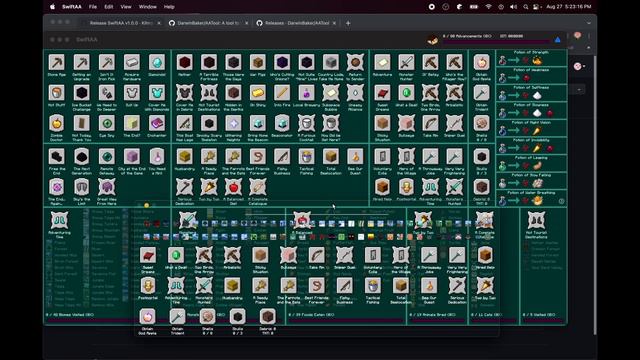Click the volume icon in menu bar
Screen dimensions: 640x360
click(x=513, y=7)
